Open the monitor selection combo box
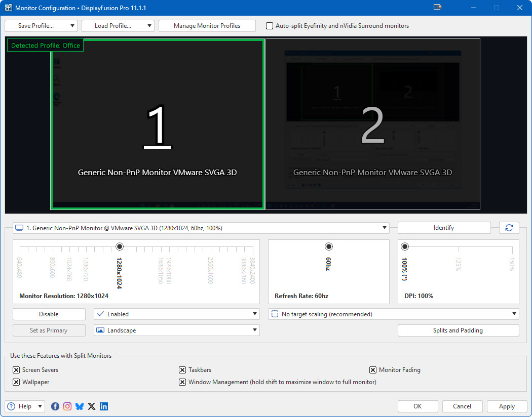 click(x=201, y=228)
